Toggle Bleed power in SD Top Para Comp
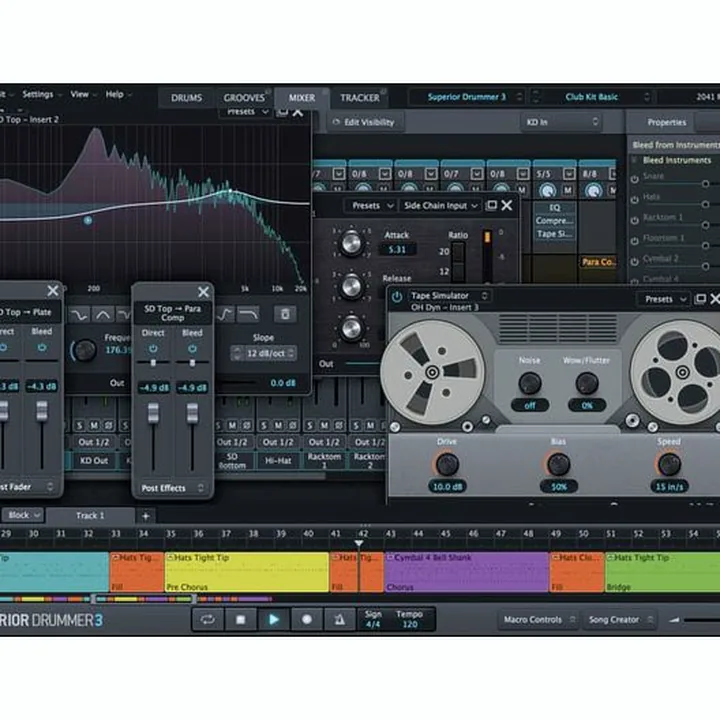 [x=192, y=349]
